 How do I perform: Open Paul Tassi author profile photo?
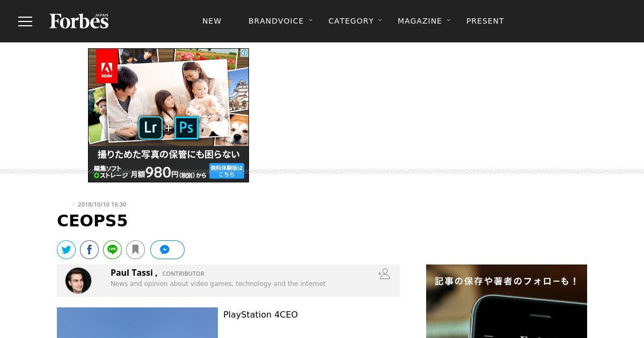(78, 281)
